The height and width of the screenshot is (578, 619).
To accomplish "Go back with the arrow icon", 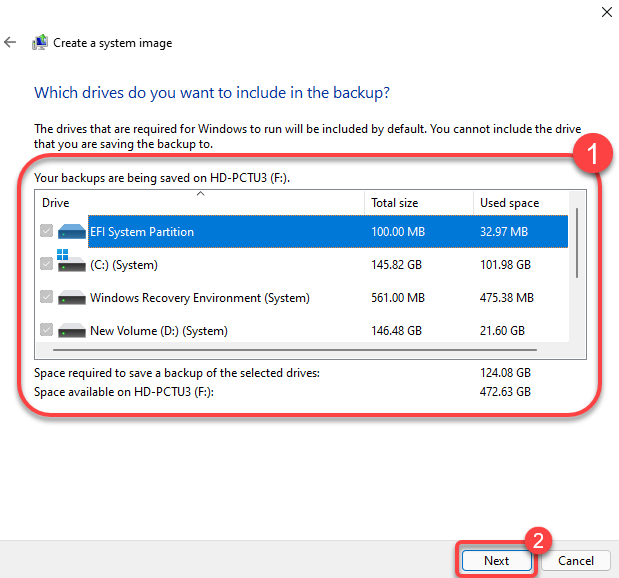I will [10, 42].
